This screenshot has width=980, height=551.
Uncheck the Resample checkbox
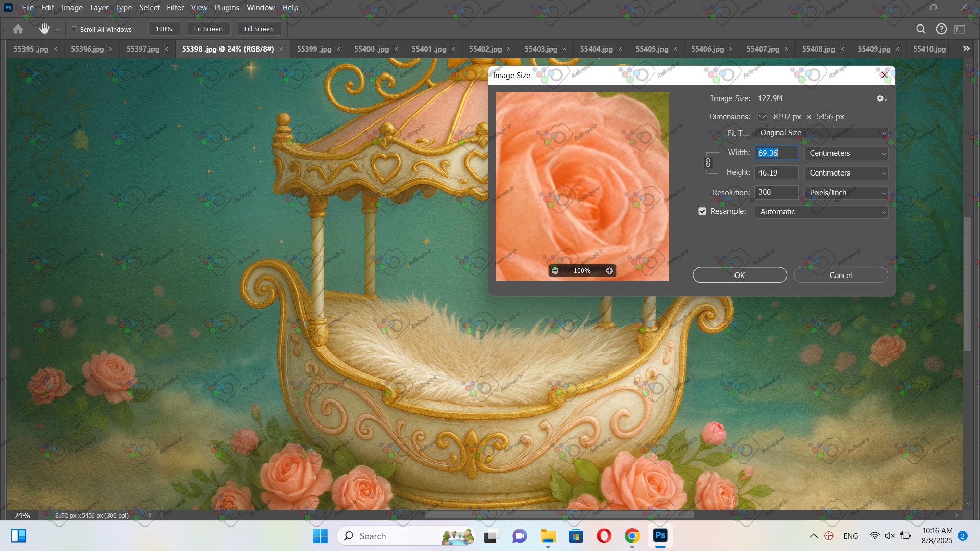pos(702,211)
